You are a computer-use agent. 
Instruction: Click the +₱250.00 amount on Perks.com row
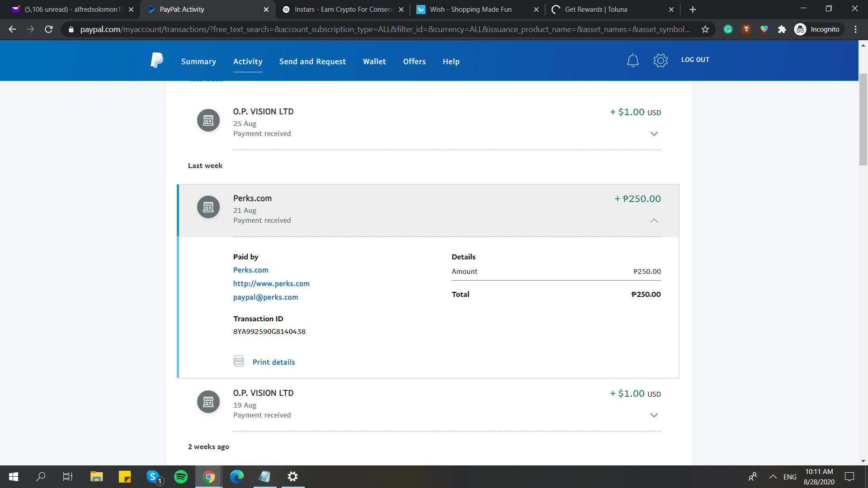tap(637, 199)
